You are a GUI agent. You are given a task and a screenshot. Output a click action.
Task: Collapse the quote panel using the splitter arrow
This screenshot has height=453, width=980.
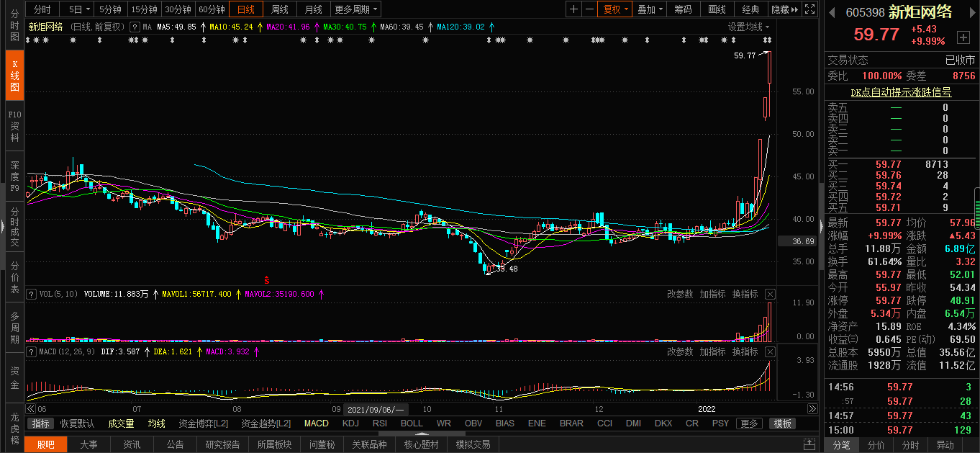[x=821, y=225]
